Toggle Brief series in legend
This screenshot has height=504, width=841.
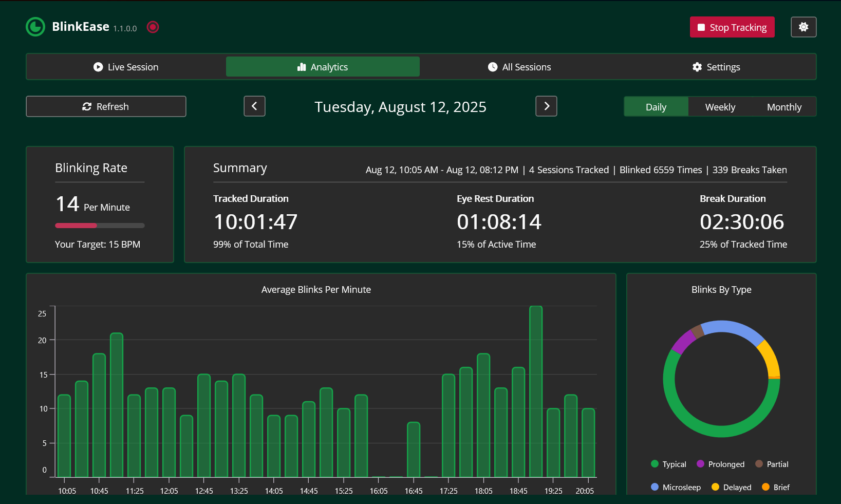(776, 487)
